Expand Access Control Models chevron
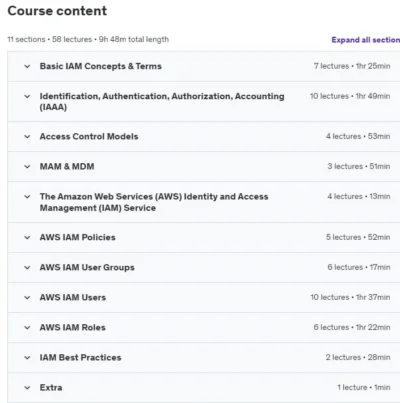400x403 pixels. click(x=27, y=137)
